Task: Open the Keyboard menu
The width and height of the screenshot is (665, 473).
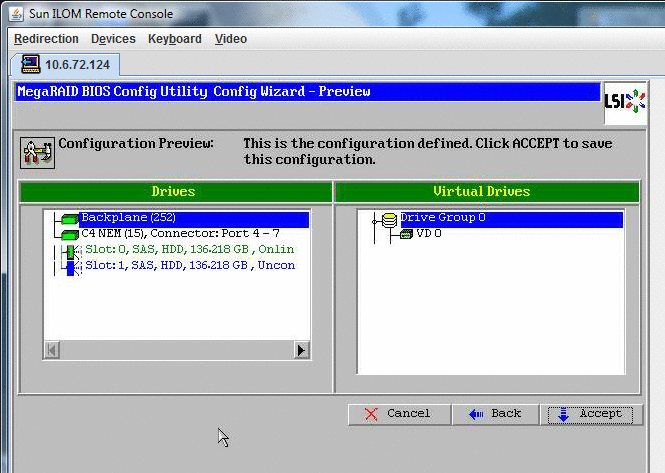Action: point(175,39)
